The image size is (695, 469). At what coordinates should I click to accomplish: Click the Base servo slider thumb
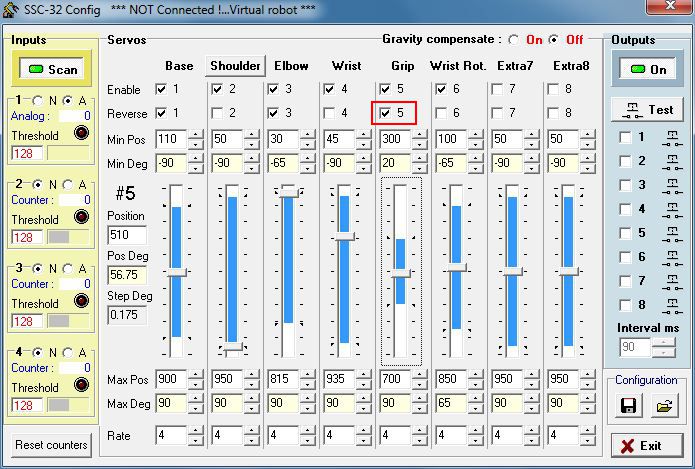(x=176, y=272)
